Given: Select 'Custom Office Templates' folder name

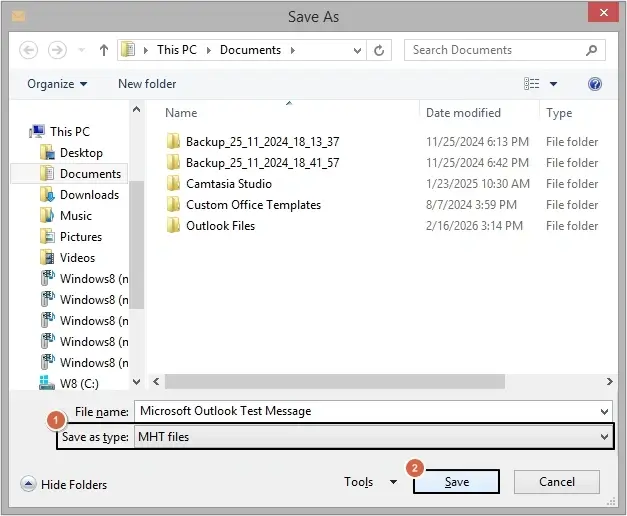Looking at the screenshot, I should click(253, 205).
